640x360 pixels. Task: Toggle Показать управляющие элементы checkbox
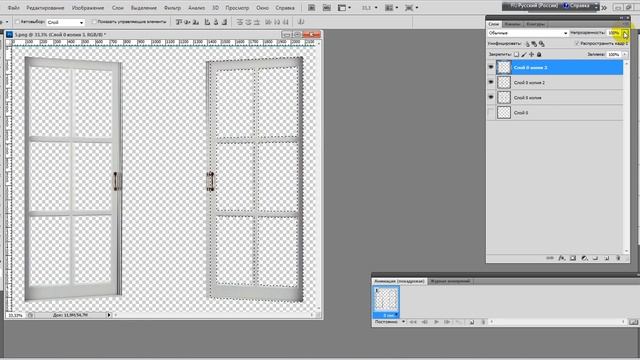click(x=94, y=22)
